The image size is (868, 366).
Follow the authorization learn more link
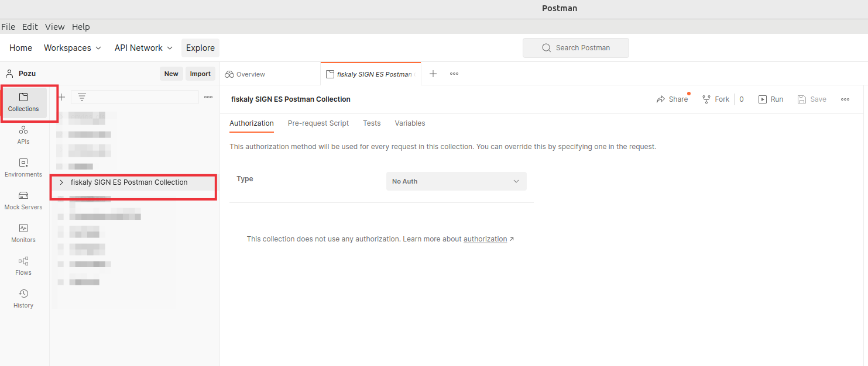coord(485,239)
